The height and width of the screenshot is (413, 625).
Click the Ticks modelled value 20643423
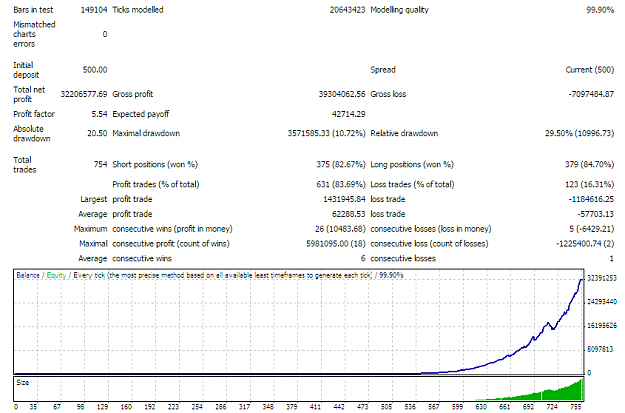coord(347,10)
